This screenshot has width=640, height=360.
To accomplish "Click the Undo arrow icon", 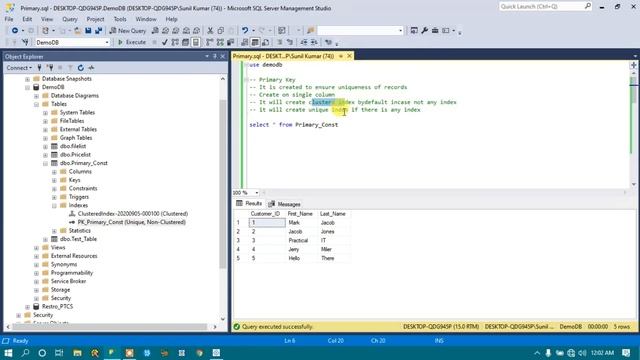I will coord(245,31).
